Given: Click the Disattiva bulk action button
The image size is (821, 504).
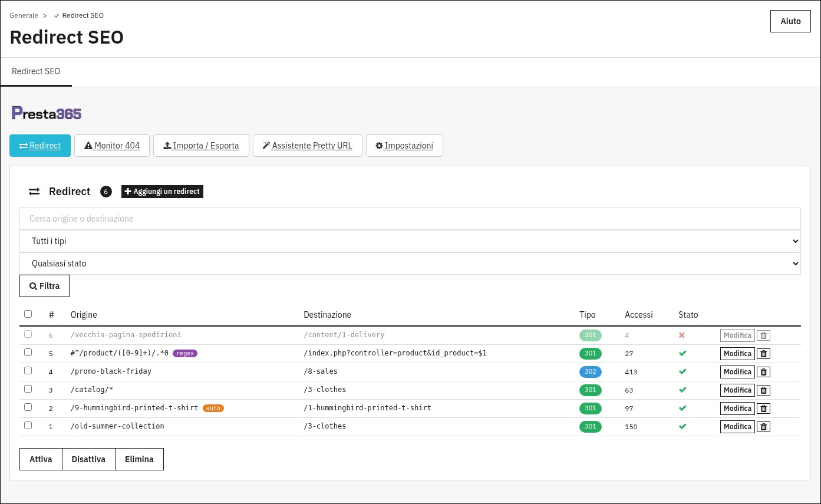Looking at the screenshot, I should pyautogui.click(x=88, y=459).
